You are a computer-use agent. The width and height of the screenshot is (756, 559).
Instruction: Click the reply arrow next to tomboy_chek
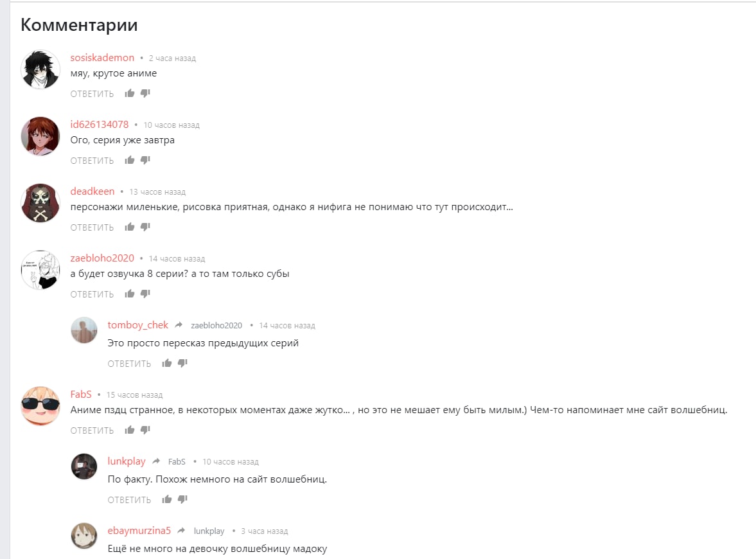(x=179, y=325)
